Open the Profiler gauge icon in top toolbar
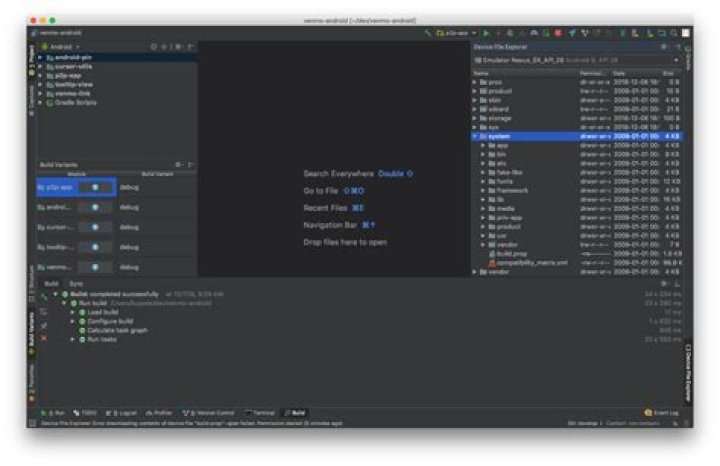Screen dimensions: 720x466 [x=534, y=33]
